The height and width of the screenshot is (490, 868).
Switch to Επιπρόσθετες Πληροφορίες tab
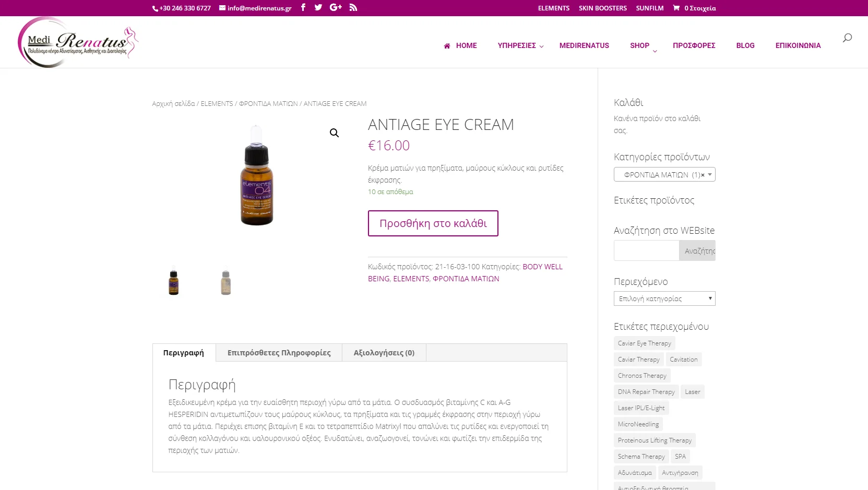pos(279,353)
